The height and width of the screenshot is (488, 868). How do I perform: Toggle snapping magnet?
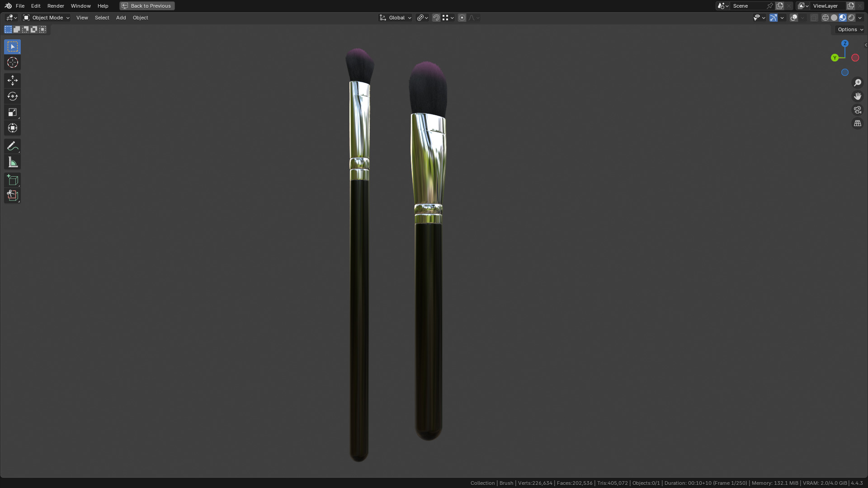coord(436,18)
